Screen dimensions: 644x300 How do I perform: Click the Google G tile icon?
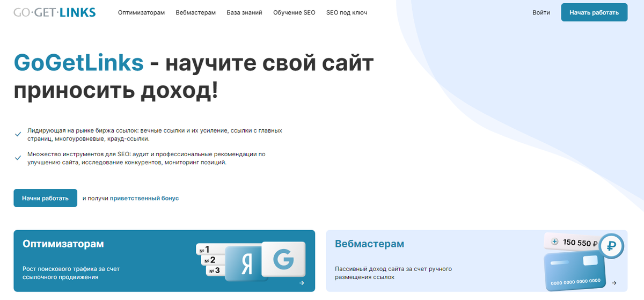(283, 260)
